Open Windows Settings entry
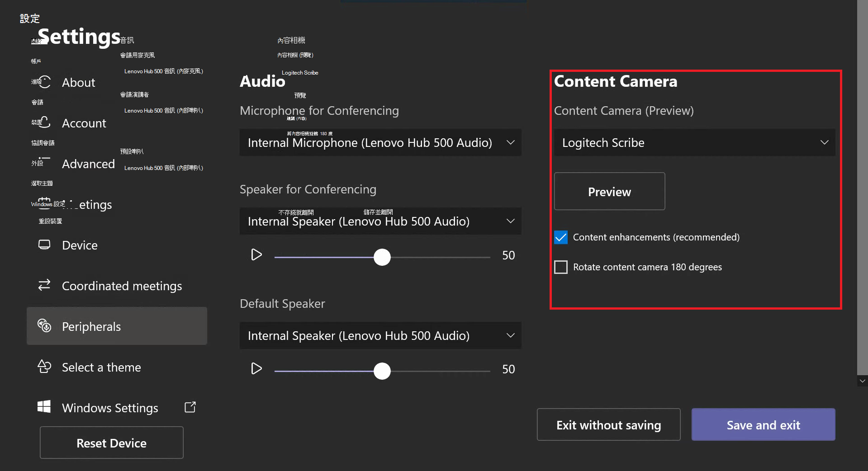 [x=110, y=408]
